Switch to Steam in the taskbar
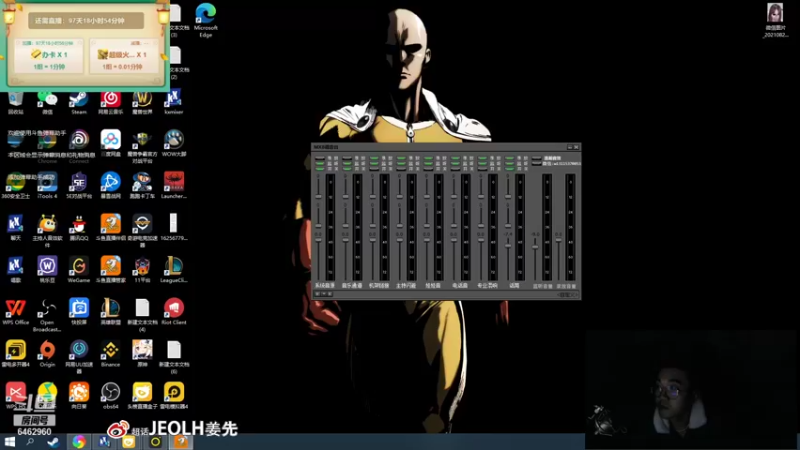 (x=53, y=442)
